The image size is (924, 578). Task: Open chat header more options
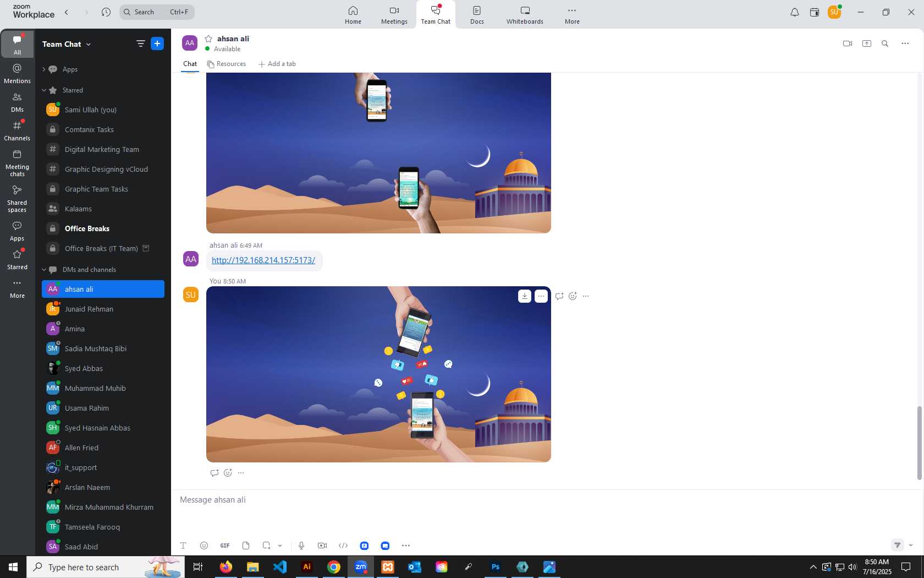click(905, 43)
